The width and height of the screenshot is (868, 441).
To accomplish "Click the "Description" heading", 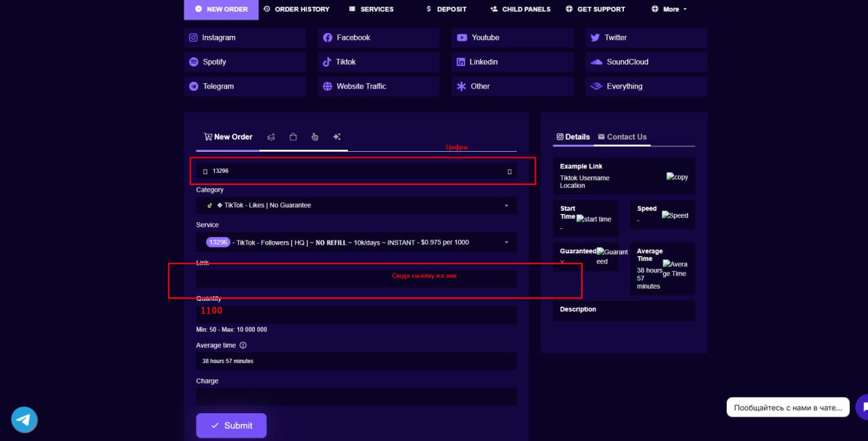I will pyautogui.click(x=578, y=310).
